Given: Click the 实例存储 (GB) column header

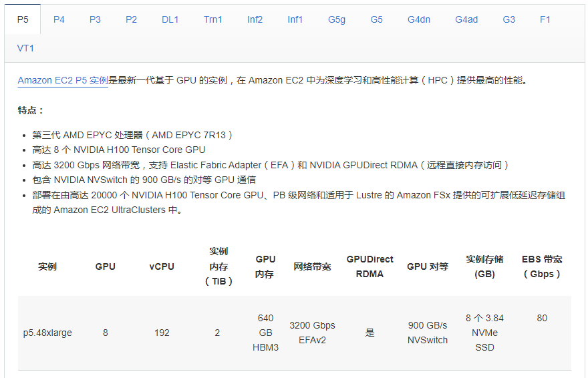Looking at the screenshot, I should coord(484,266).
